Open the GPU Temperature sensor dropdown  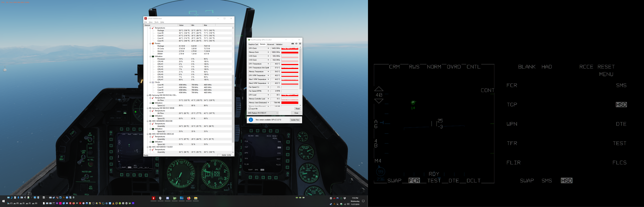coord(268,64)
